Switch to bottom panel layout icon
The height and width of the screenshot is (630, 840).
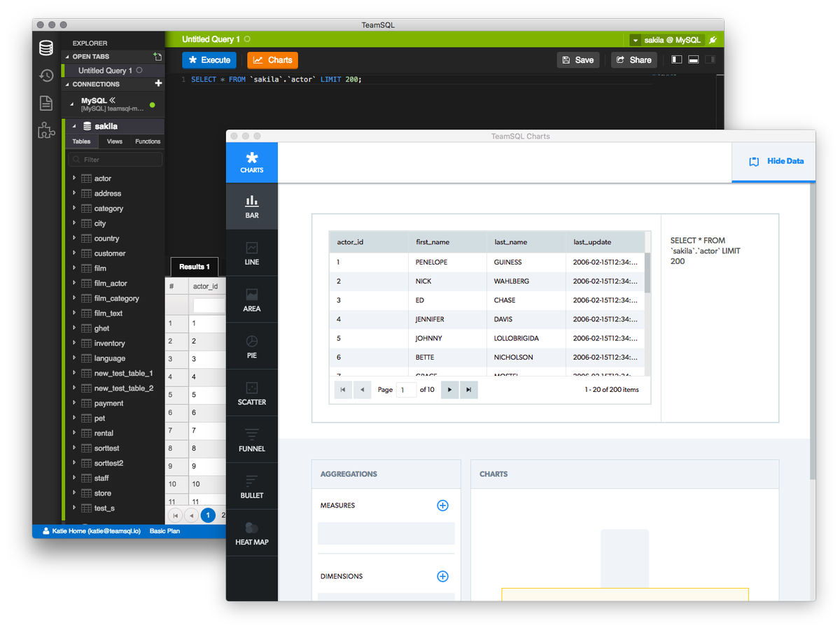click(693, 59)
